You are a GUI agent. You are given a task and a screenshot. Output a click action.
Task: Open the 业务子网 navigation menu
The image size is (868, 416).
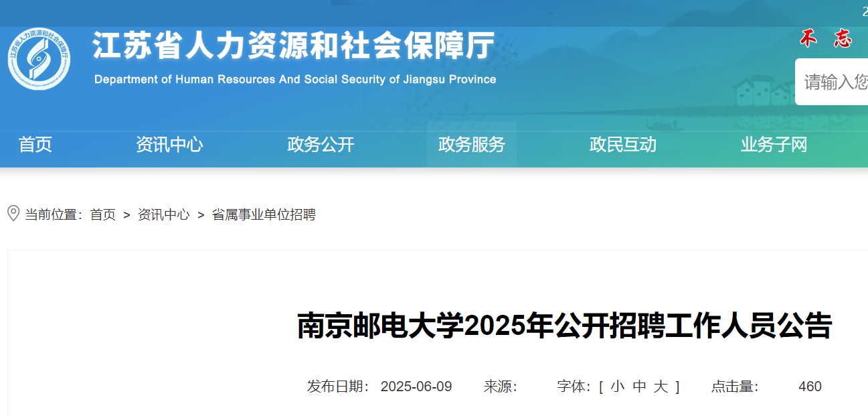click(774, 145)
